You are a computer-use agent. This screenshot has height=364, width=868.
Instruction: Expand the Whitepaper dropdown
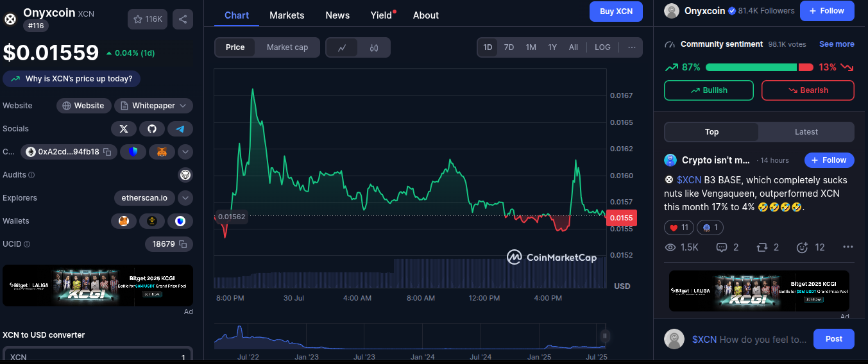tap(153, 106)
